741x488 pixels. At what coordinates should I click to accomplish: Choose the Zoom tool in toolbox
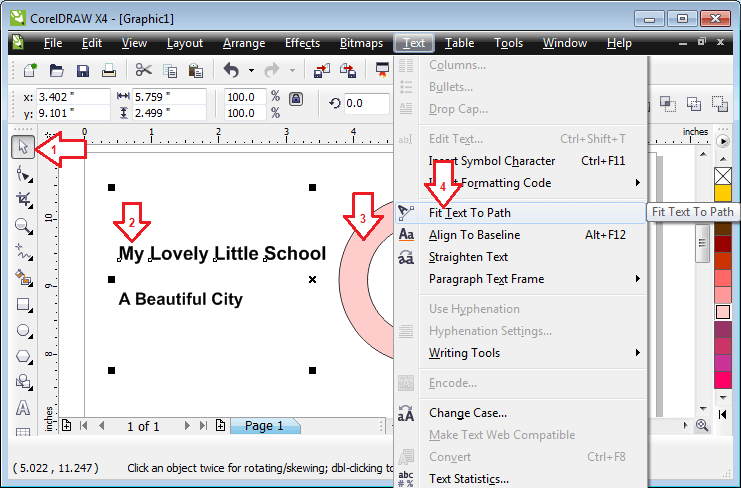click(x=24, y=225)
